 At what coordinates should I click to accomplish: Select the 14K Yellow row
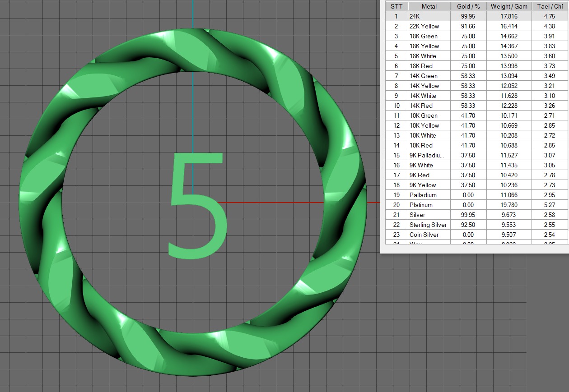476,86
